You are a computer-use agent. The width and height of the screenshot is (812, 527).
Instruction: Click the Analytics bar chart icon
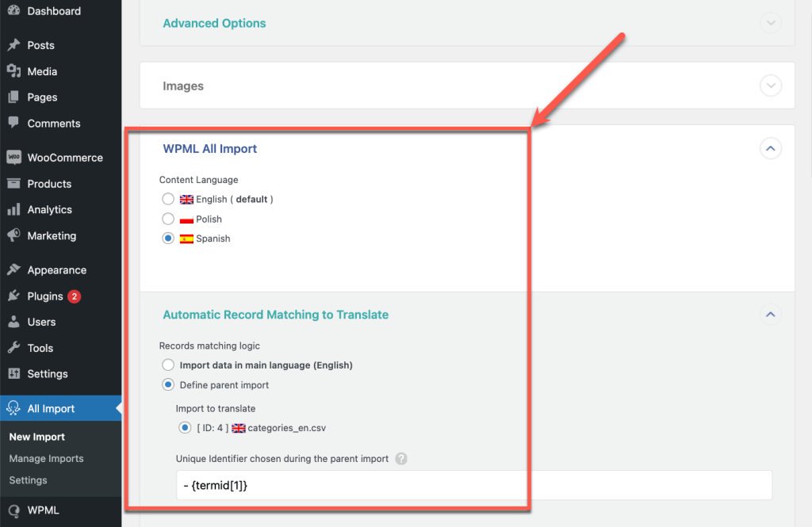[x=14, y=209]
